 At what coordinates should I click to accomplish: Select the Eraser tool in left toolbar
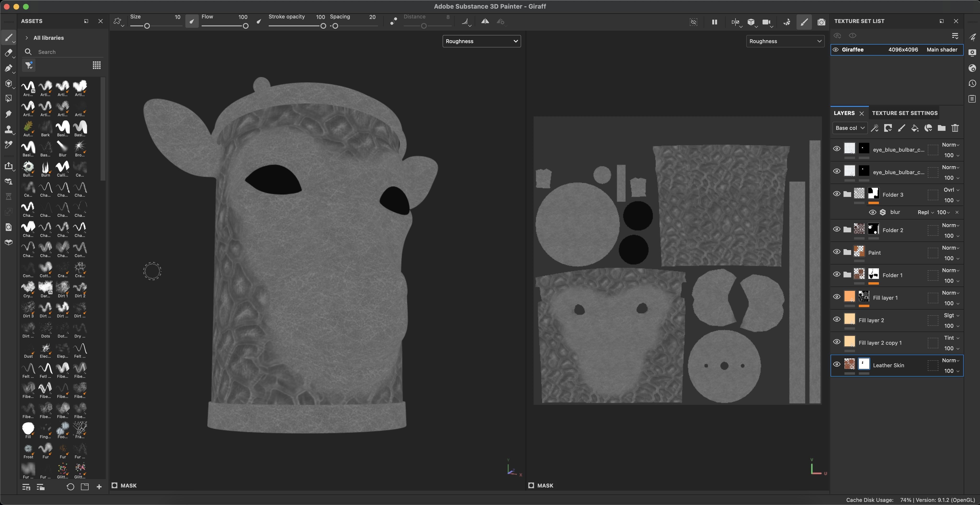click(x=8, y=53)
